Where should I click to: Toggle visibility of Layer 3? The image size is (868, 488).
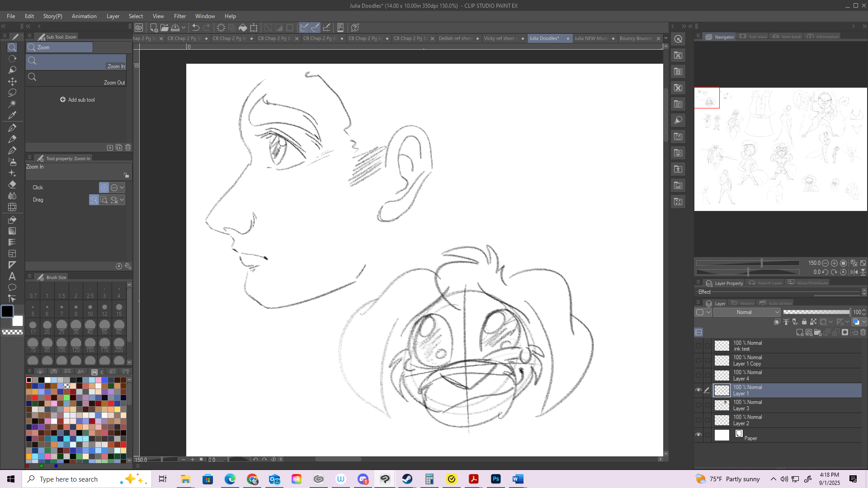coord(698,405)
